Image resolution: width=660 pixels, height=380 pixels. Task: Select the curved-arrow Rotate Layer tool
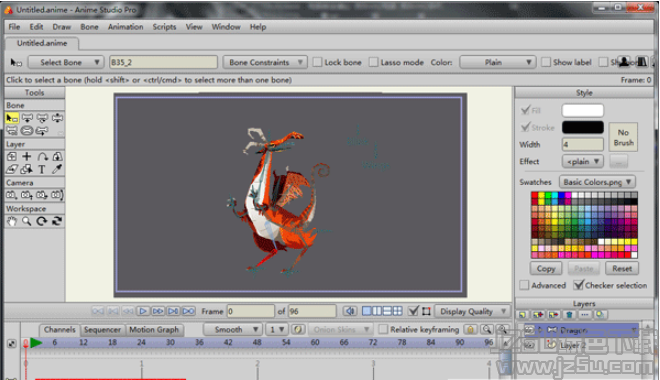point(42,157)
